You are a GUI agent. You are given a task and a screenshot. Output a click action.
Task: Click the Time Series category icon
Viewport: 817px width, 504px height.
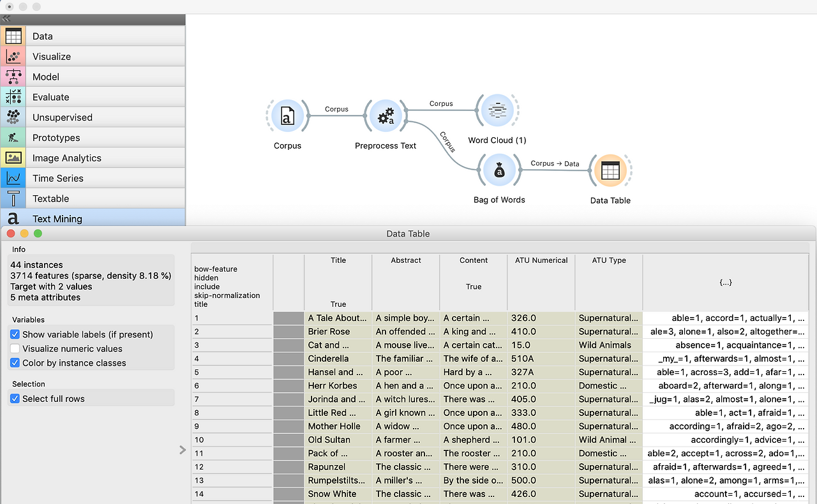tap(13, 179)
